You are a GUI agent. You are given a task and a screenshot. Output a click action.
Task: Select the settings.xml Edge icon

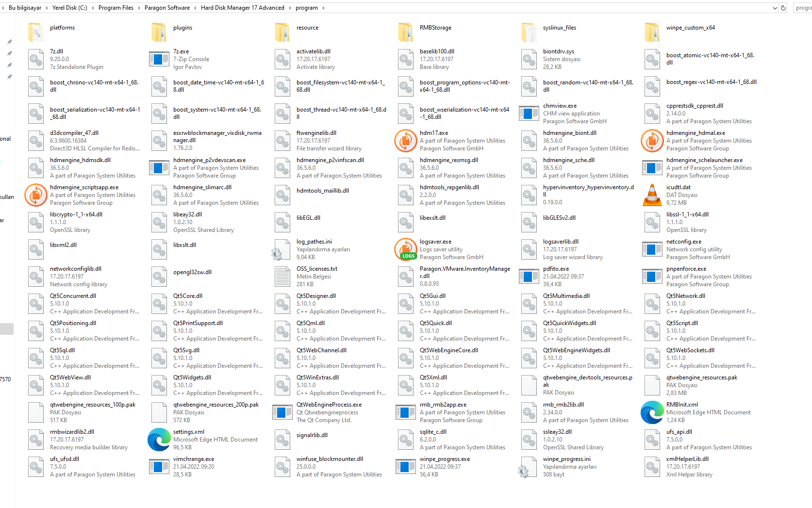pyautogui.click(x=159, y=440)
